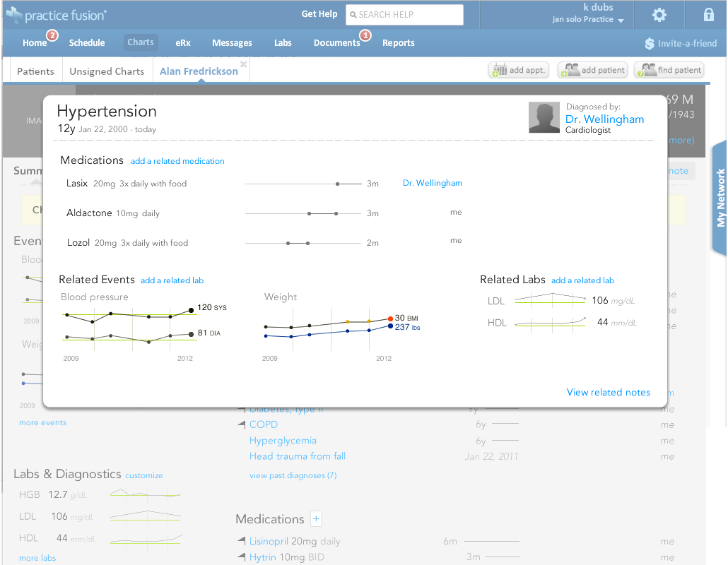Expand the Hytrin medication triangle

242,557
